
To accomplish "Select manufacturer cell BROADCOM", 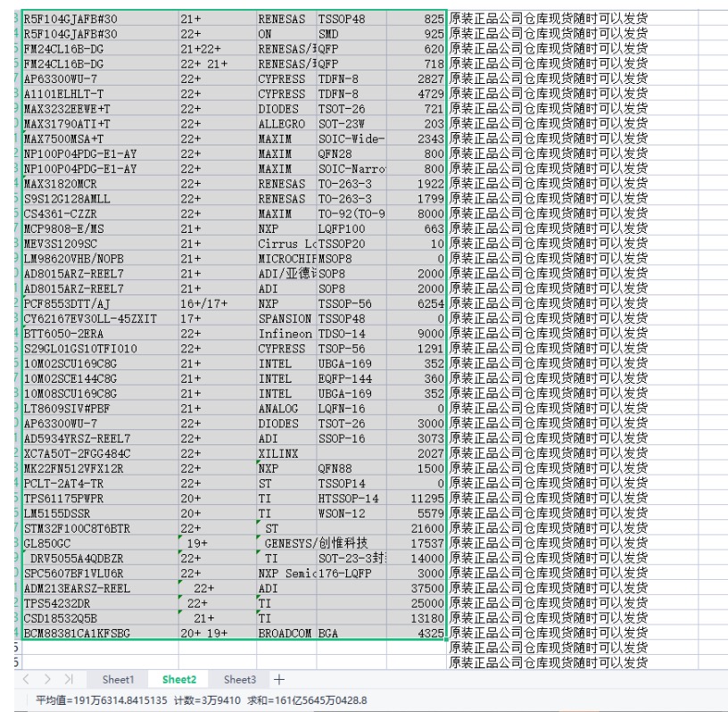I will [286, 633].
